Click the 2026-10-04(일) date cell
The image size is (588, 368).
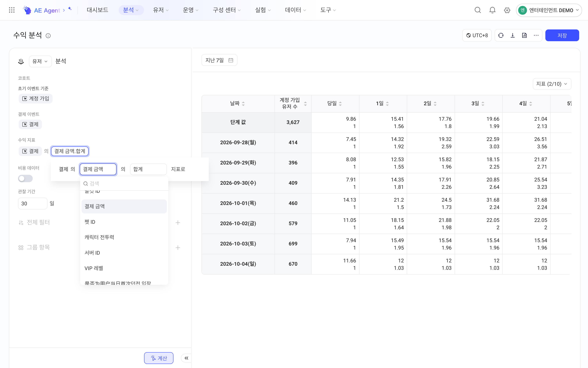pos(238,264)
